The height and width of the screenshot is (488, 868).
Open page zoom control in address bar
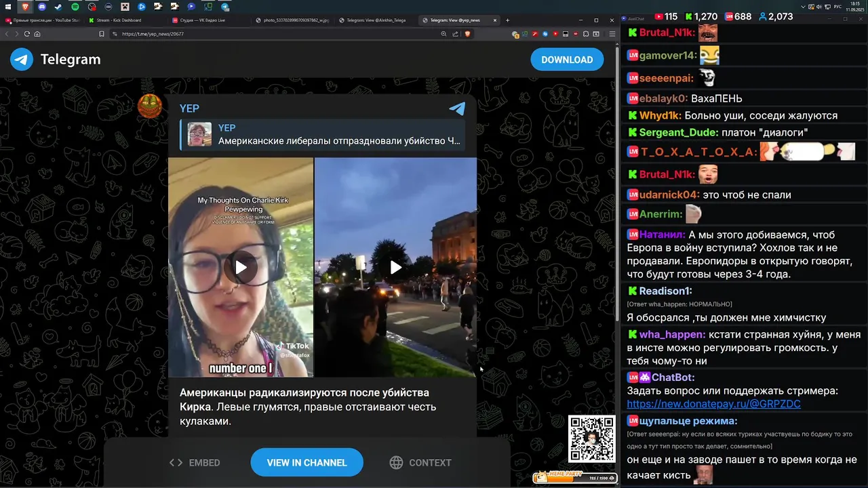[444, 34]
